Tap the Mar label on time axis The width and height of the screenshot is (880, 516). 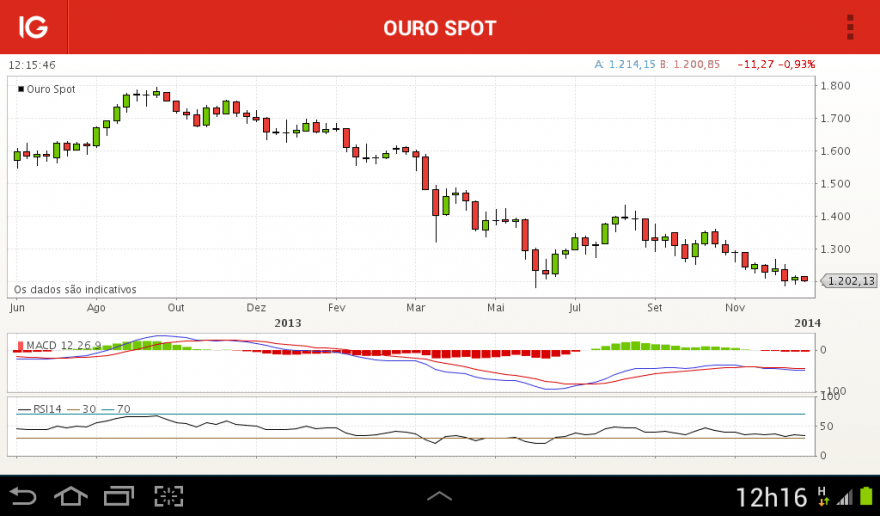point(416,308)
